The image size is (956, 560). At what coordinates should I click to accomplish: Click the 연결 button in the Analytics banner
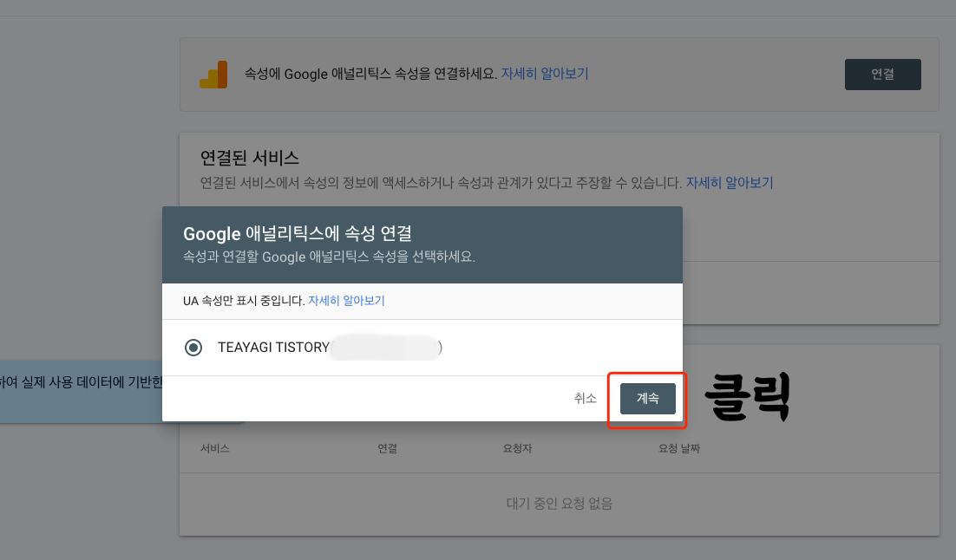point(882,75)
